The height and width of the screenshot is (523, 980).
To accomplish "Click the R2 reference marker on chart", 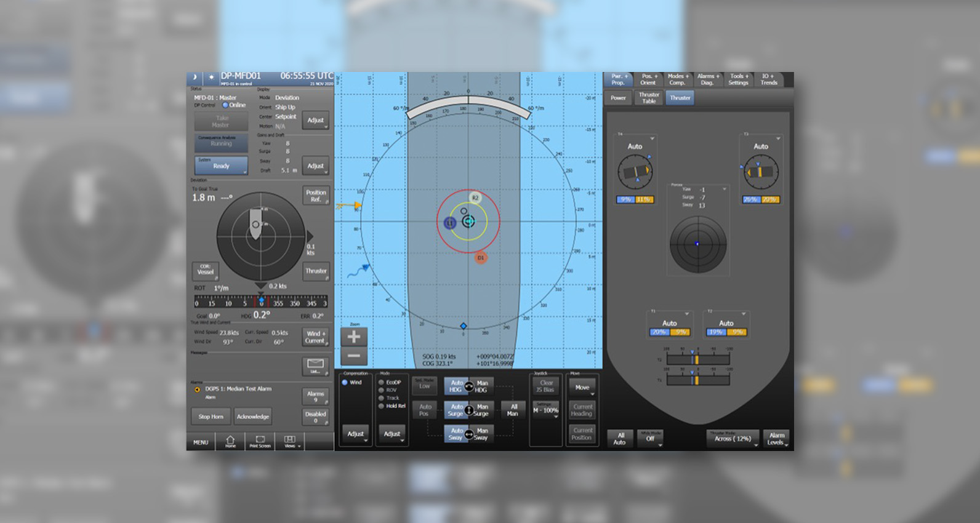I will pos(475,198).
